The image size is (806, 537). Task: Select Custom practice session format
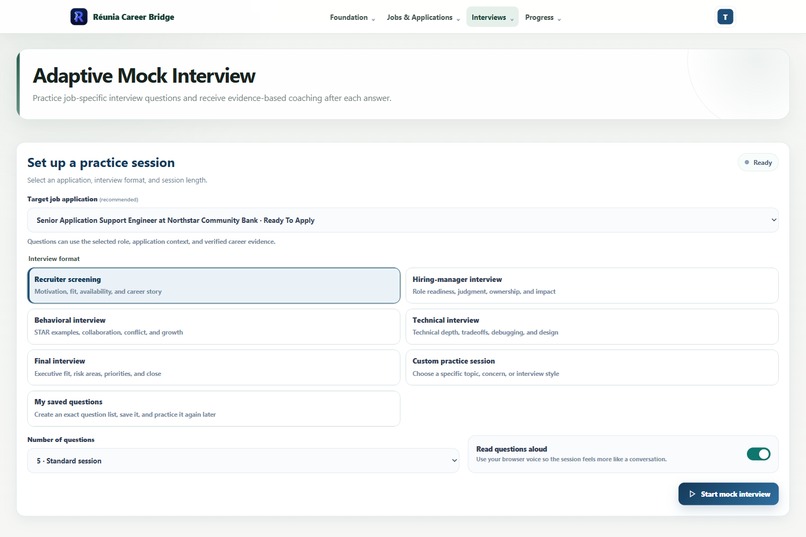[x=592, y=367]
